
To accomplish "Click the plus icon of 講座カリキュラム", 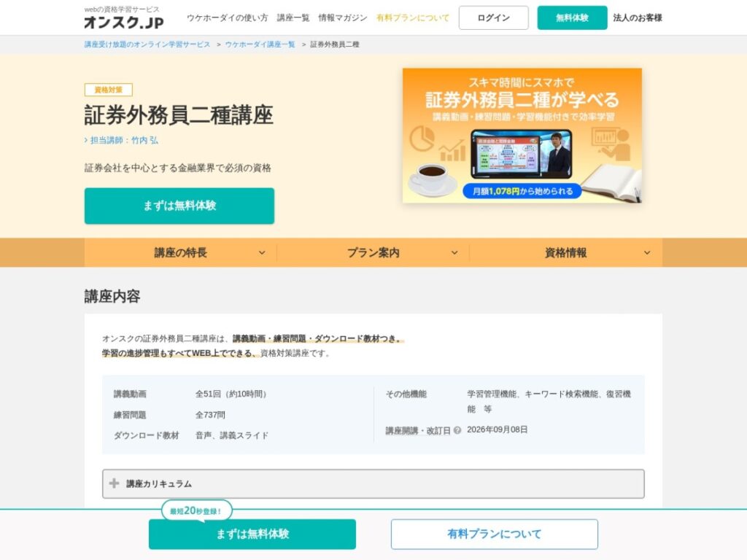I will 114,483.
